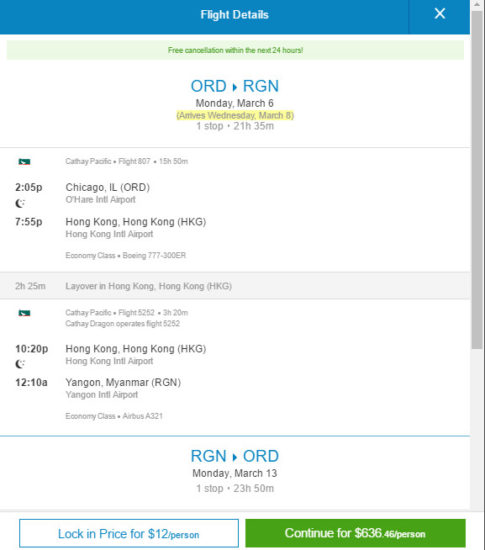Click the RGN to ORD route heading

point(235,456)
